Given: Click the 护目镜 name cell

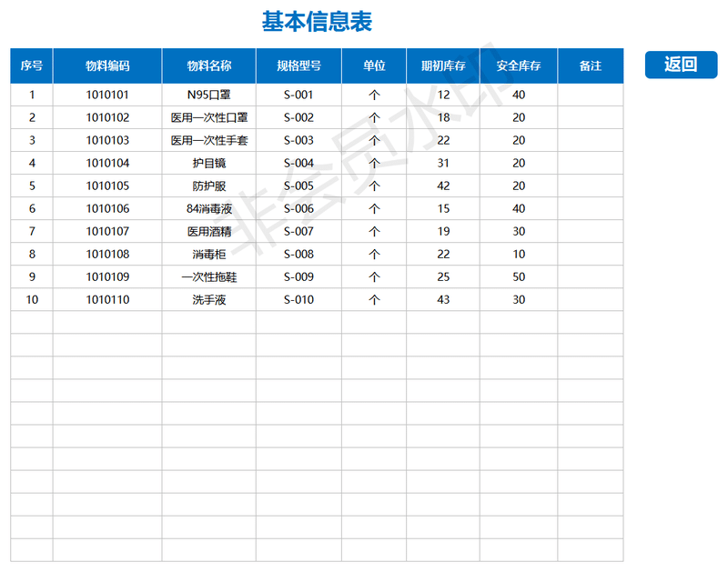Looking at the screenshot, I should tap(208, 163).
